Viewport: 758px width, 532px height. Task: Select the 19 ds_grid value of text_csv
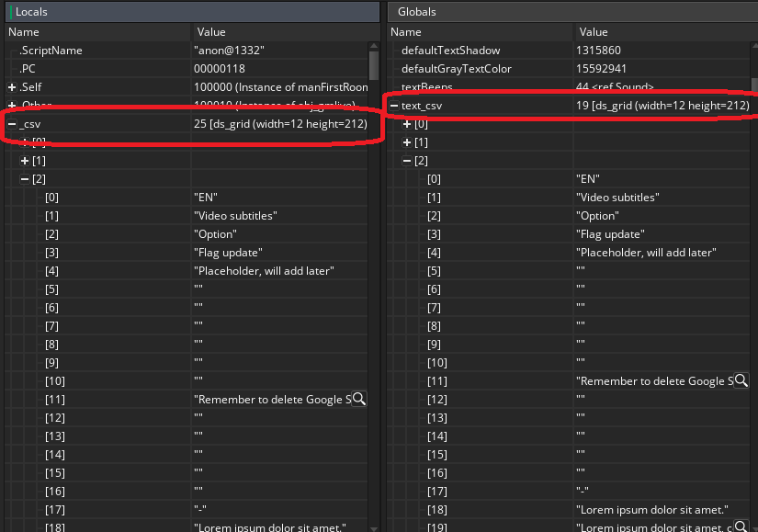coord(662,106)
